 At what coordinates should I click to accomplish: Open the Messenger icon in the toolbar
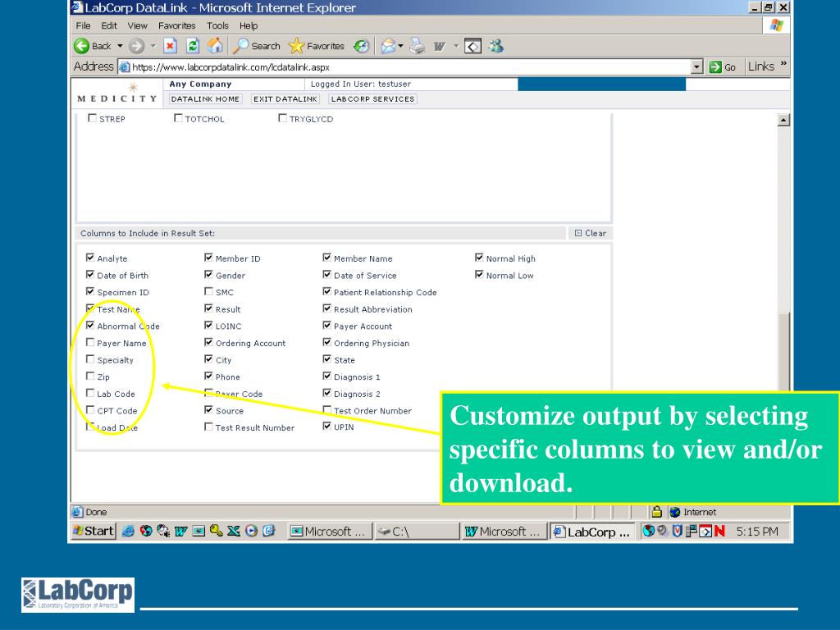point(495,46)
